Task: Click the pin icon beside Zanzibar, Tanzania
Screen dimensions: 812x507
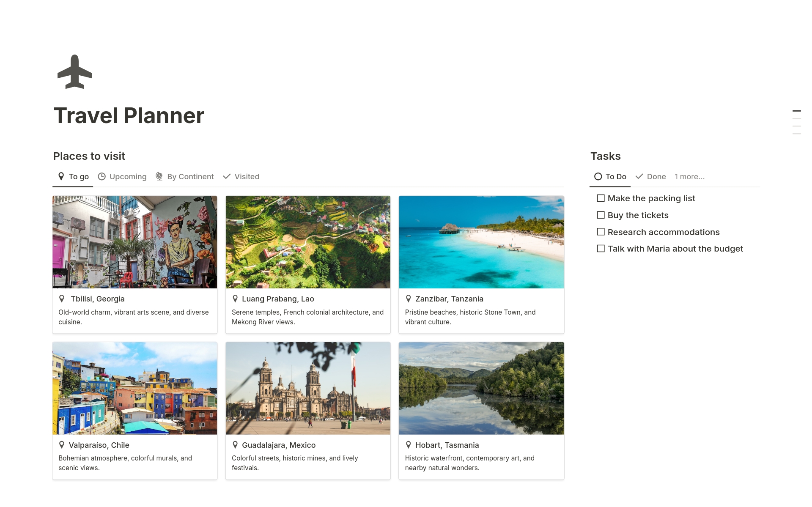Action: pos(409,299)
